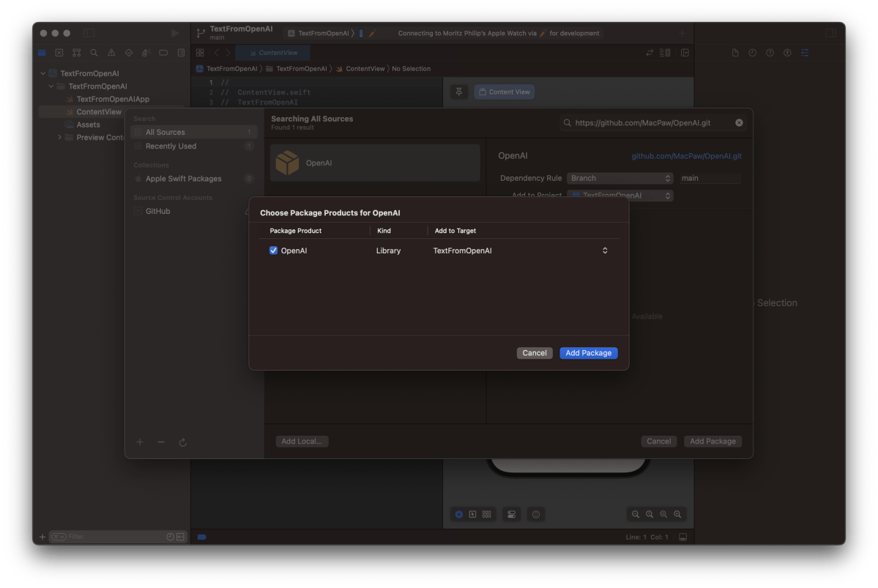Open the Project navigator
The image size is (878, 588).
tap(42, 53)
